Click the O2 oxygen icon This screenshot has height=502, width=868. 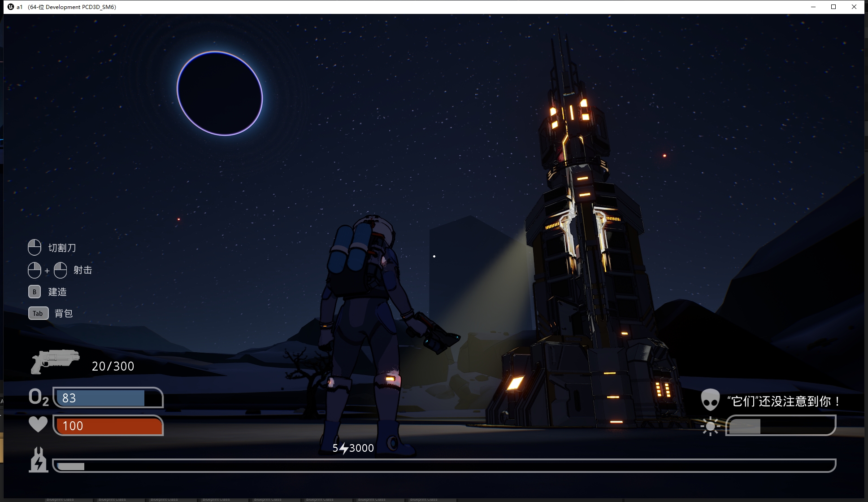[x=39, y=397]
